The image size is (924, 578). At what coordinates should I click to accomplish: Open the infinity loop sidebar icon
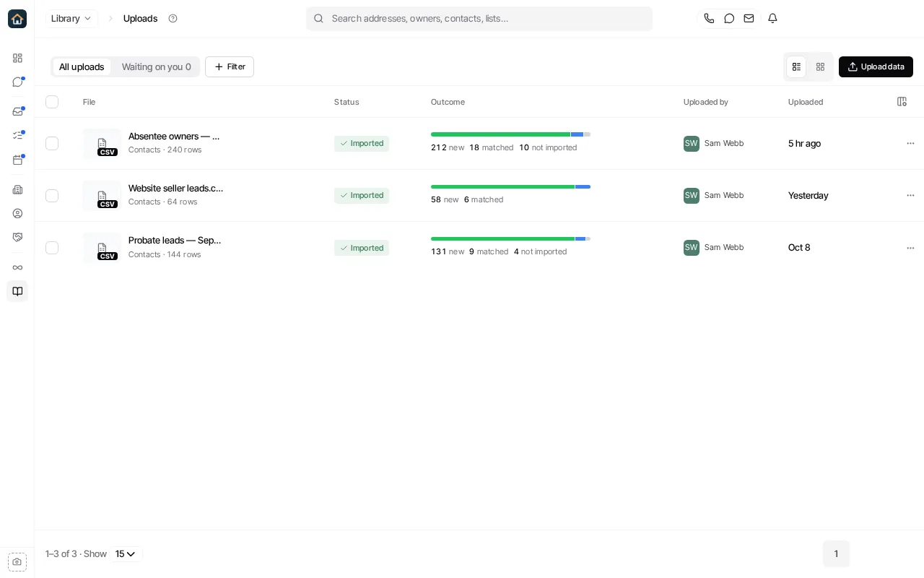tap(17, 267)
